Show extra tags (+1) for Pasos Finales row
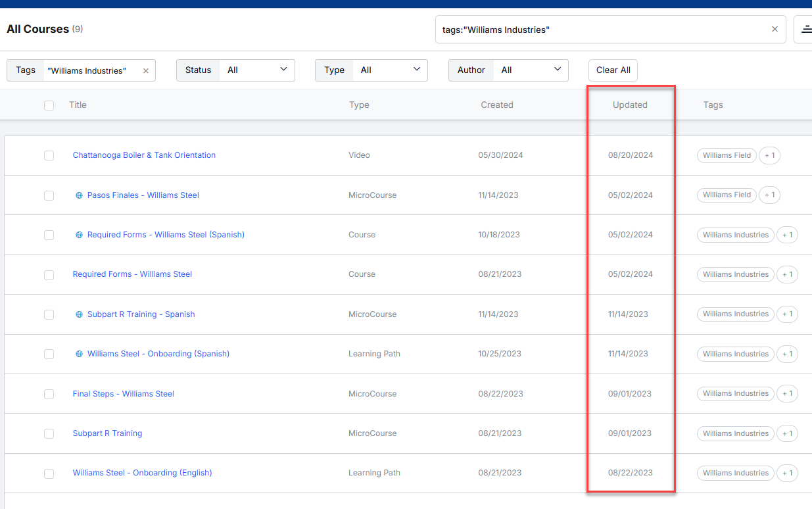The width and height of the screenshot is (812, 509). coord(769,195)
